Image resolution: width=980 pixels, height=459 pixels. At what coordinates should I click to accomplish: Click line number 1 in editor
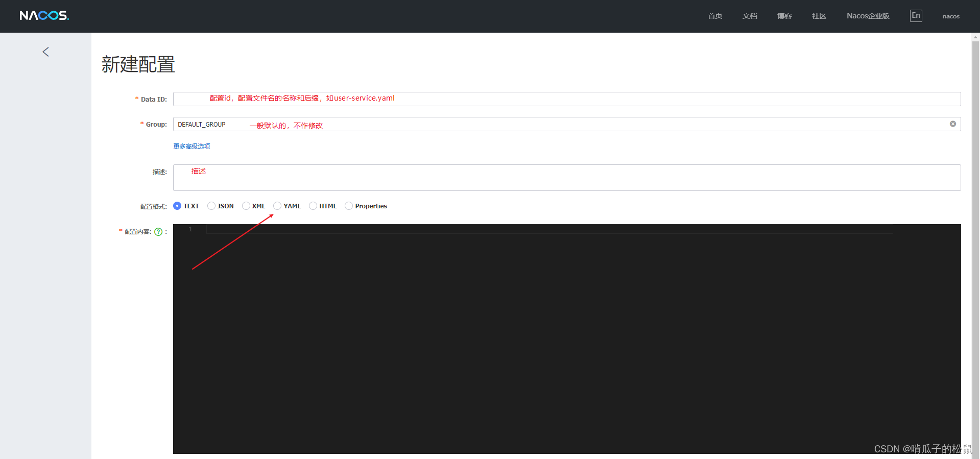[190, 229]
